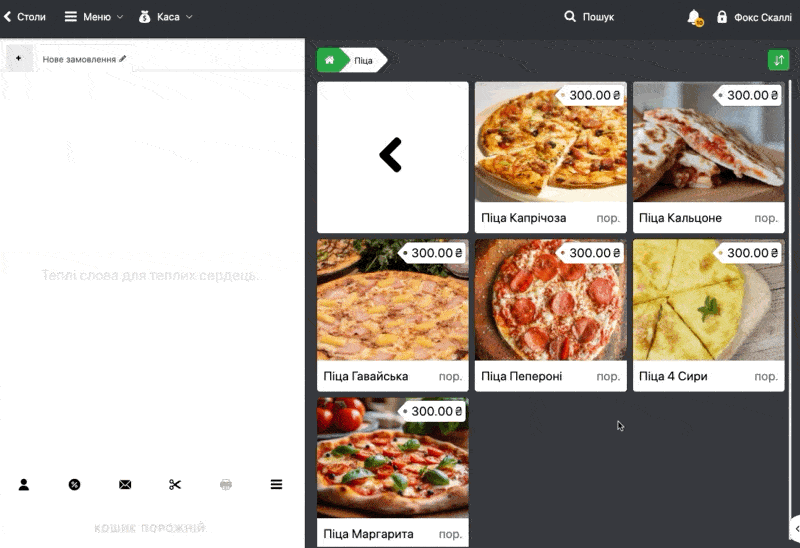Apply a discount with the percent icon

click(74, 485)
